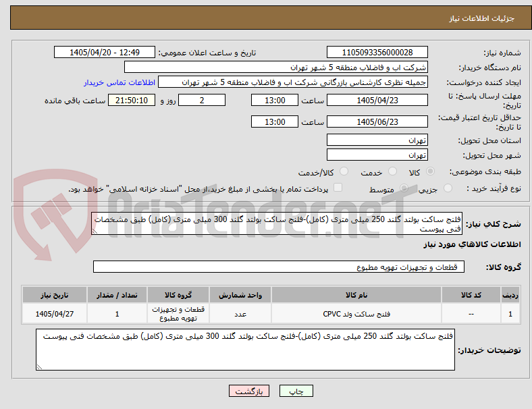Image resolution: width=532 pixels, height=409 pixels.
Task: Select the کالا radio button
Action: [x=430, y=171]
